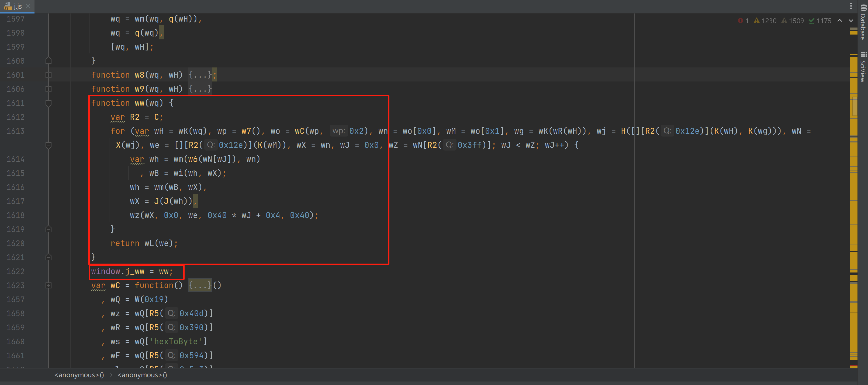Open the SciView tool window
This screenshot has width=868, height=385.
click(x=863, y=67)
